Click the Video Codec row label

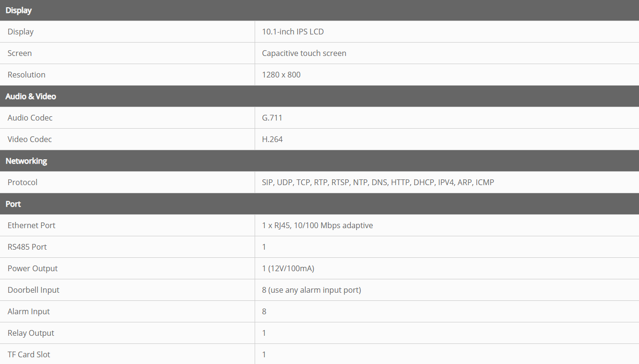point(30,139)
